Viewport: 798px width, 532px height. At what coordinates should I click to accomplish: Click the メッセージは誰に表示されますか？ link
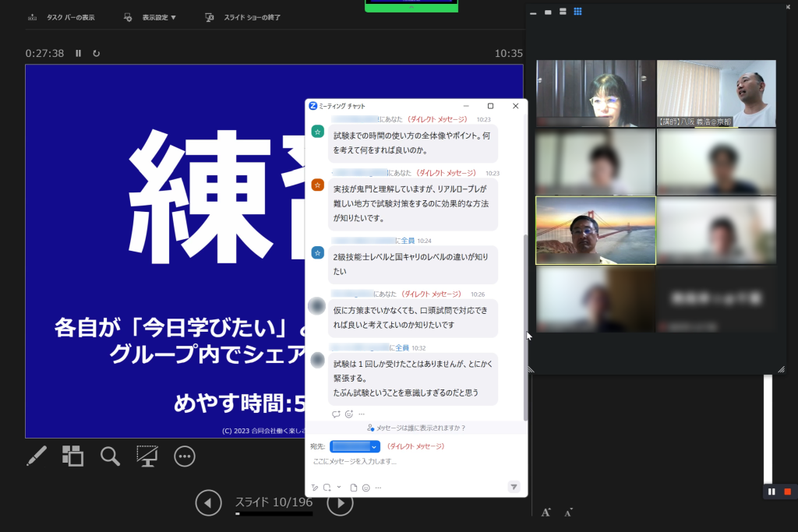[x=416, y=428]
